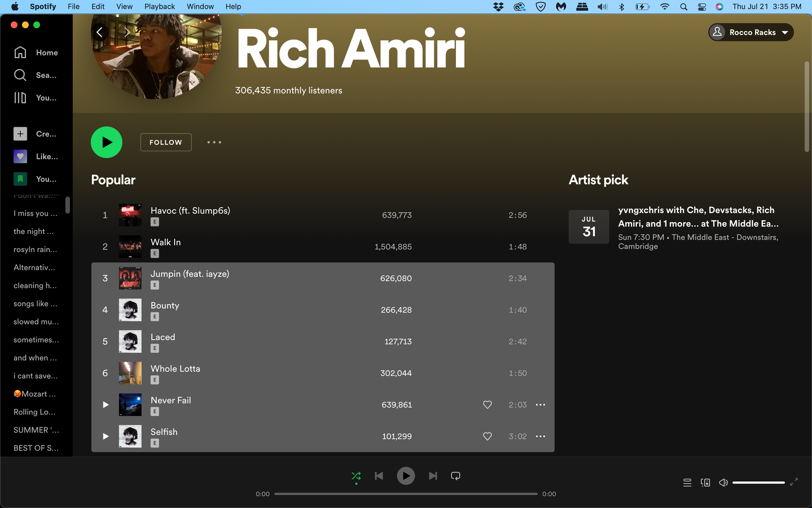Open the Wi-Fi status menu
This screenshot has width=812, height=508.
click(x=665, y=7)
